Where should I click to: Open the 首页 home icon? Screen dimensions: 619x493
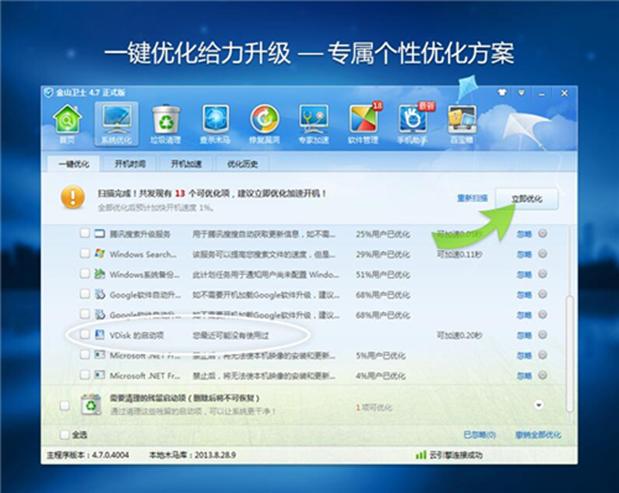(x=67, y=124)
